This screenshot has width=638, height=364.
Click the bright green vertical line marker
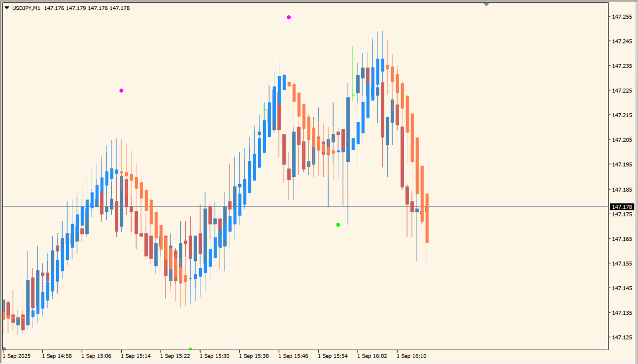pyautogui.click(x=353, y=73)
